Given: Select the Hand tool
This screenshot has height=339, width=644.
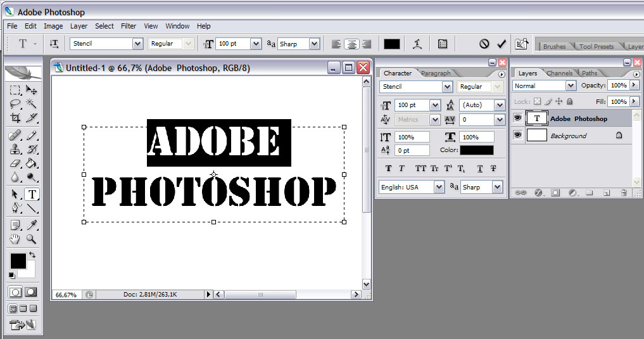Looking at the screenshot, I should [15, 239].
